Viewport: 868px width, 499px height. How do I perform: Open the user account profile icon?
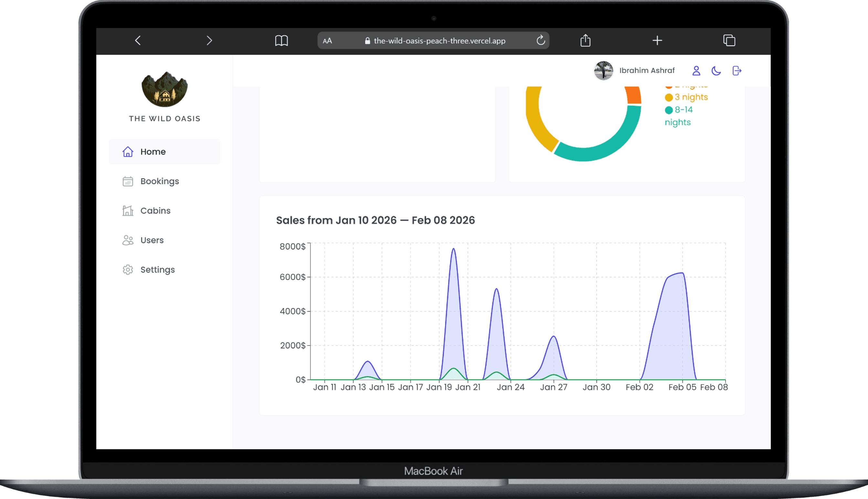pyautogui.click(x=696, y=70)
